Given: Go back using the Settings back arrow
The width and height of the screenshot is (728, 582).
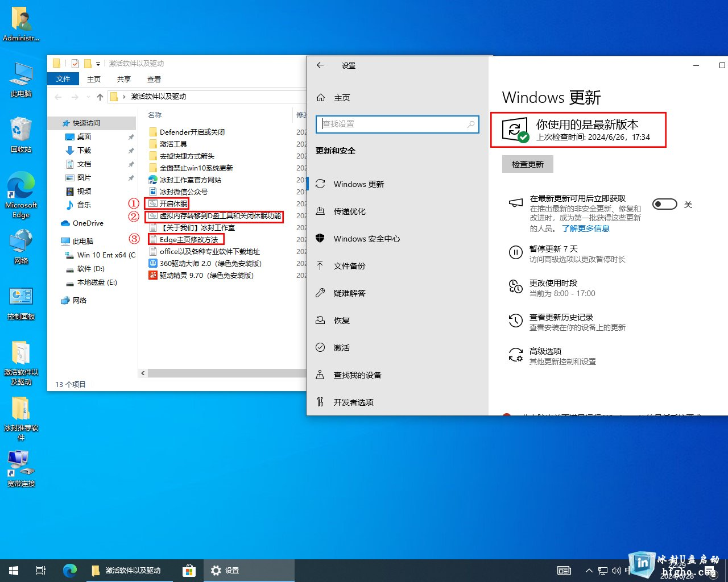Looking at the screenshot, I should (x=320, y=65).
